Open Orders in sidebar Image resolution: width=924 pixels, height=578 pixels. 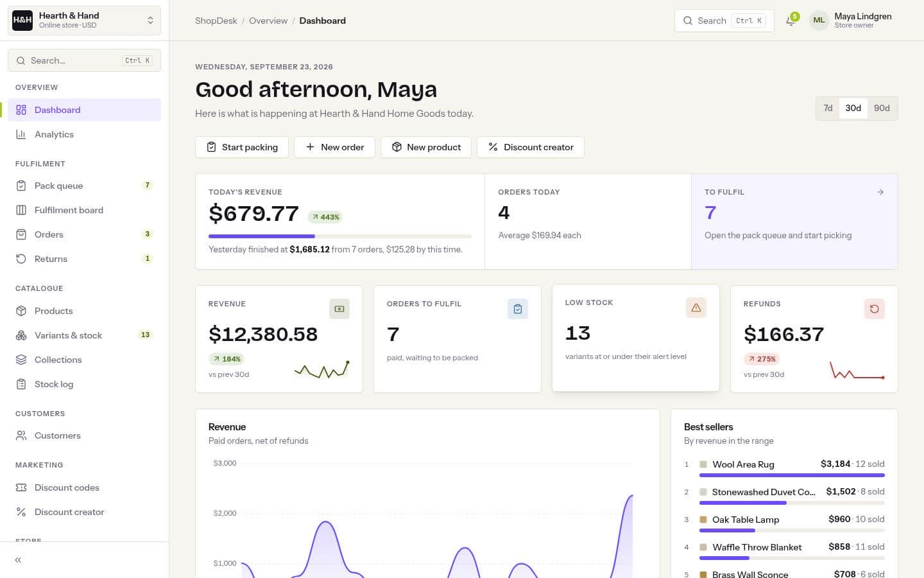pyautogui.click(x=84, y=234)
